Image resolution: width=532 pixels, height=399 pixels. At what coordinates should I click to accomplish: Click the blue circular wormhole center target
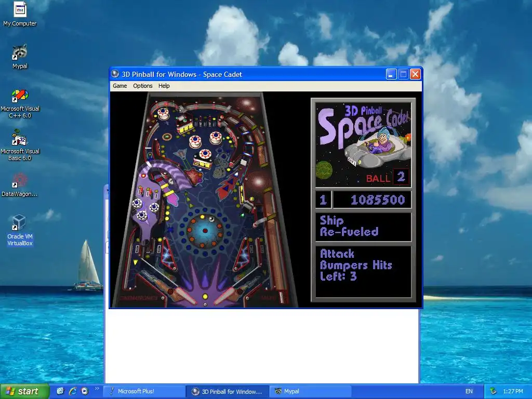point(205,231)
